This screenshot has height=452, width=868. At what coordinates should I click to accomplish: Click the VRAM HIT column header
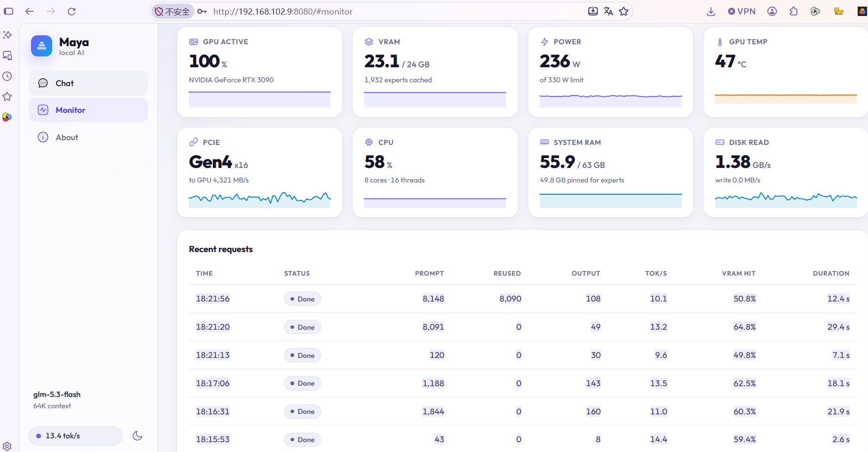click(x=738, y=273)
